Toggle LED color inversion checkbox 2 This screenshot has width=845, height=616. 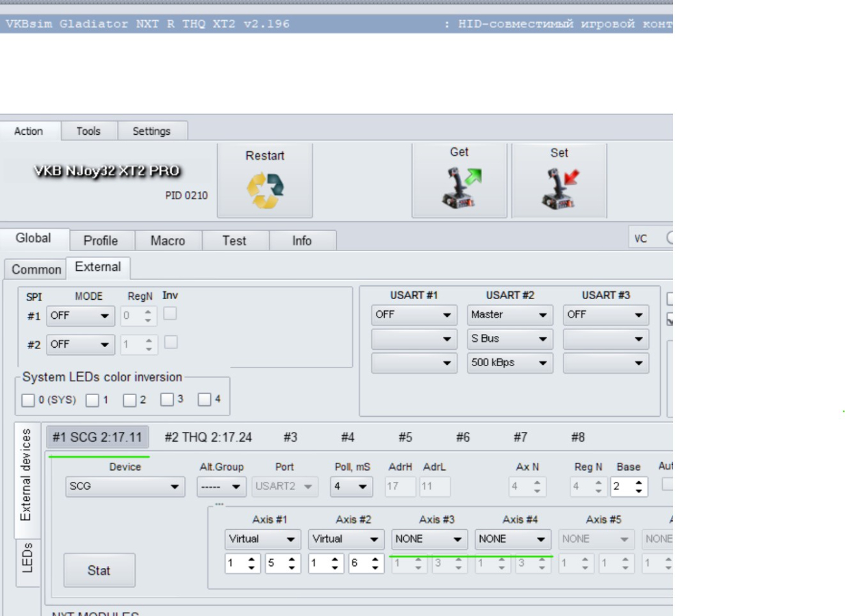pyautogui.click(x=129, y=400)
